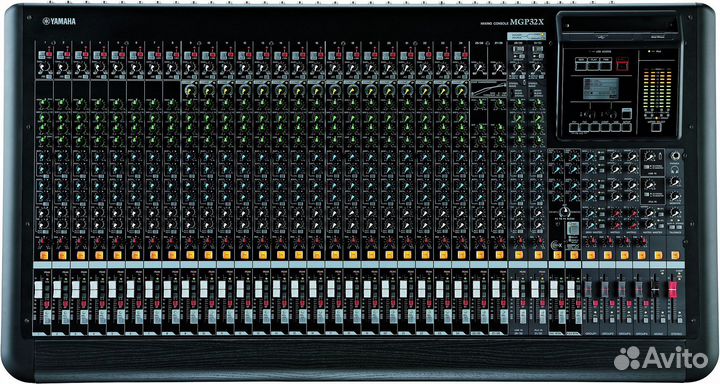Select the channel 2 fader
The height and width of the screenshot is (384, 720).
pyautogui.click(x=57, y=289)
